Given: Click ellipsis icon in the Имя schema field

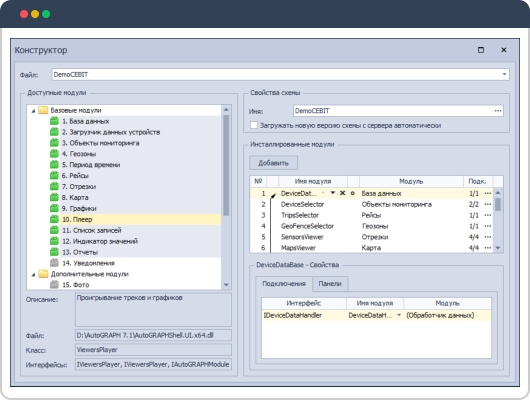Looking at the screenshot, I should [x=498, y=111].
